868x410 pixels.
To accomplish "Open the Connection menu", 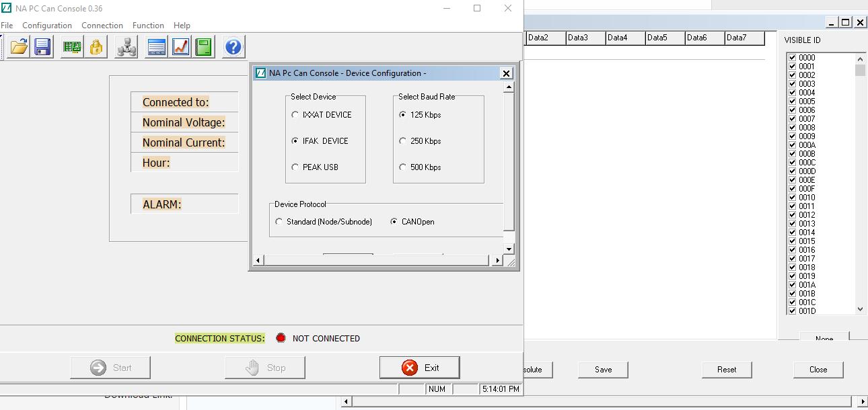I will click(102, 26).
